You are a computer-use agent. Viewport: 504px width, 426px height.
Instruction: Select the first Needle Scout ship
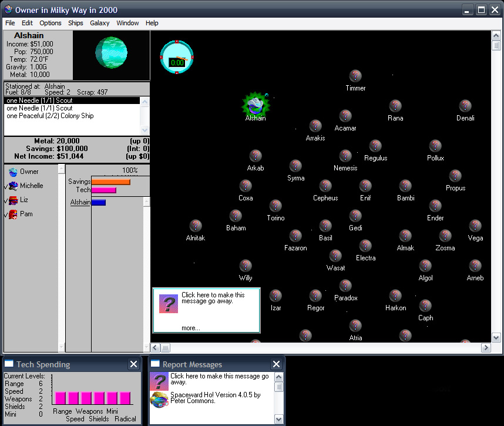[x=72, y=100]
